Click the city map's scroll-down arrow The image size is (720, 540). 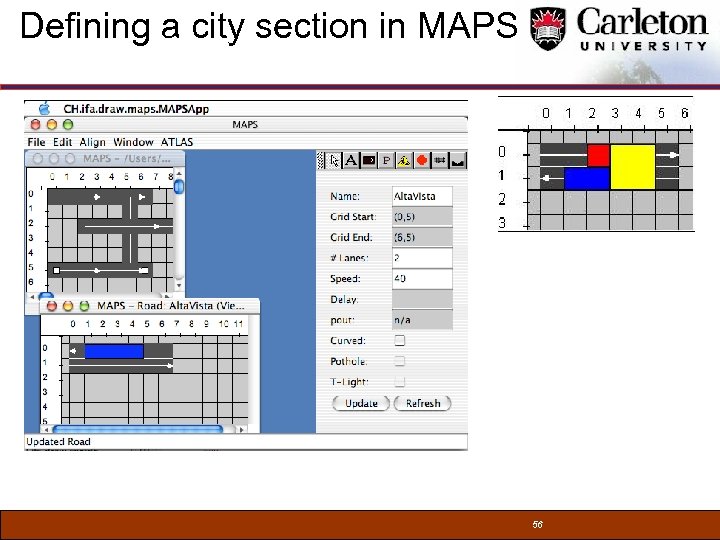[x=179, y=285]
